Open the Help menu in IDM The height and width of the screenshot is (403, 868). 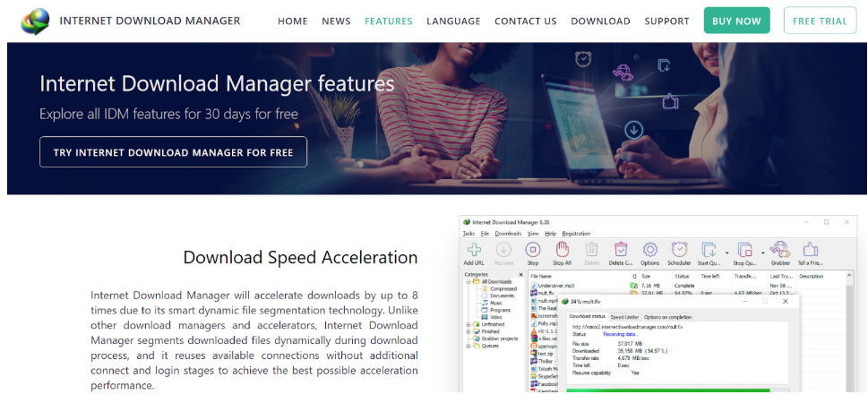click(x=550, y=234)
